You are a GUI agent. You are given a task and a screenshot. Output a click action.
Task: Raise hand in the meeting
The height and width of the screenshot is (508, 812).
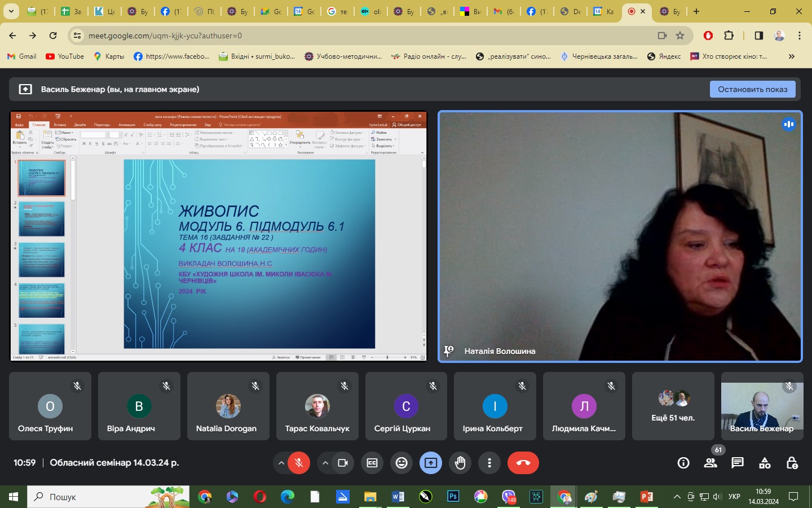click(460, 463)
